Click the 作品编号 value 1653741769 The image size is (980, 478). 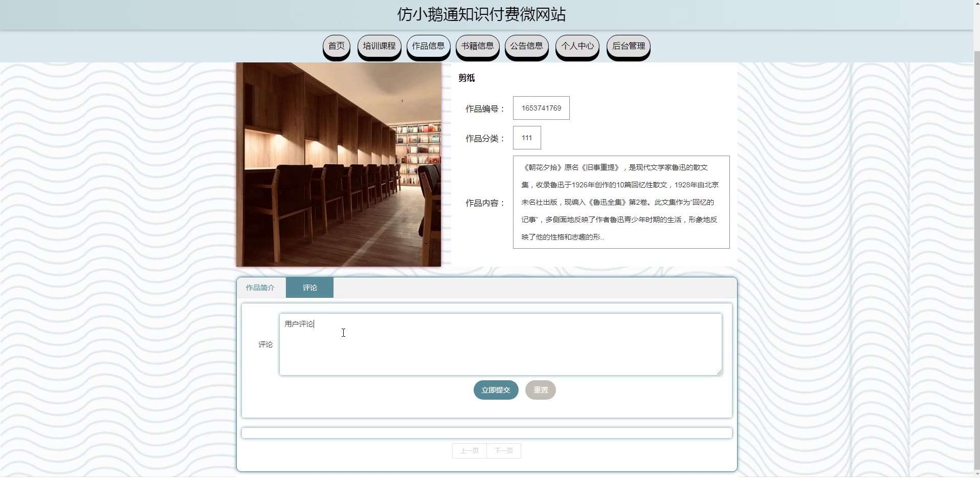[x=541, y=108]
